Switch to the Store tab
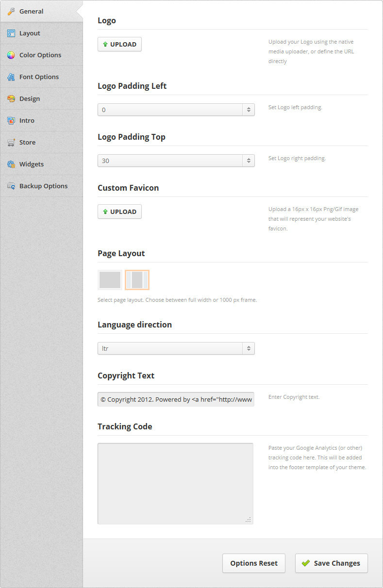 coord(41,142)
